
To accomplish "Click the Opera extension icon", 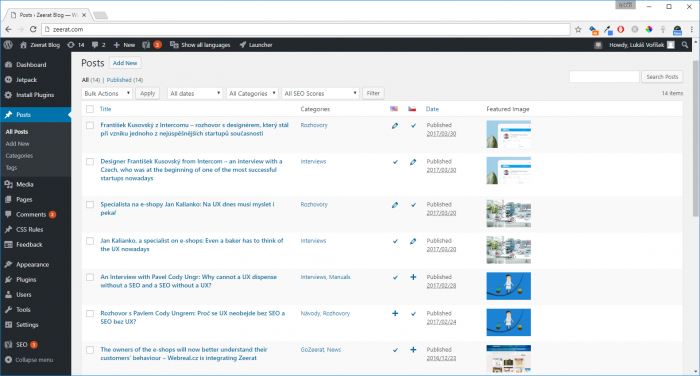I will [621, 29].
